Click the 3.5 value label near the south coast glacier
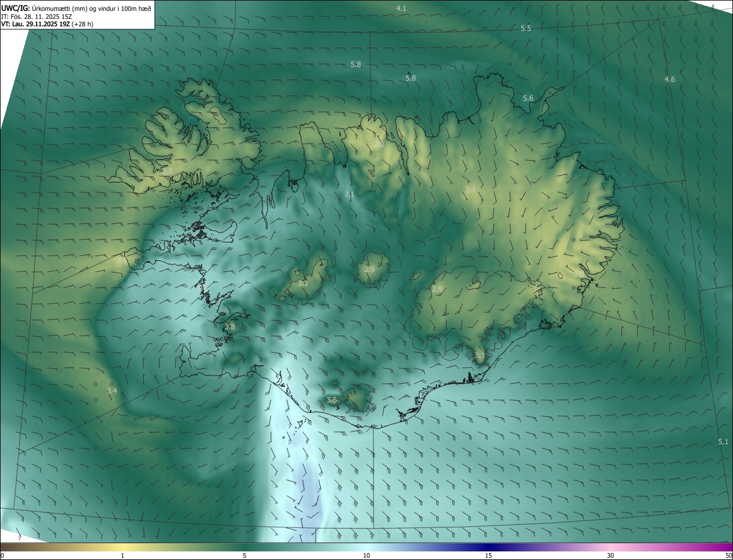Screen dimensions: 733x560 pos(332,400)
